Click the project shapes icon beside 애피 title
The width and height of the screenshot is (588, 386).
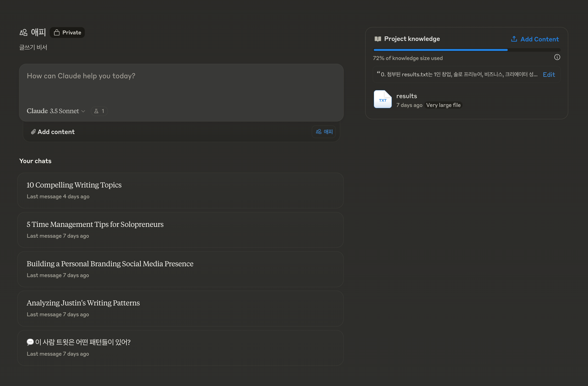point(23,33)
